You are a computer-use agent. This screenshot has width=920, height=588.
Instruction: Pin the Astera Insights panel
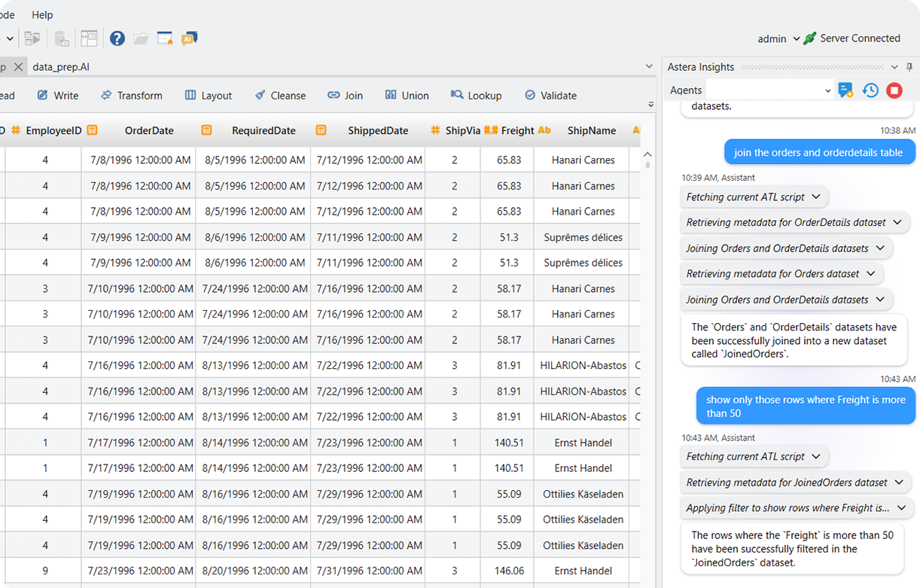tap(909, 67)
